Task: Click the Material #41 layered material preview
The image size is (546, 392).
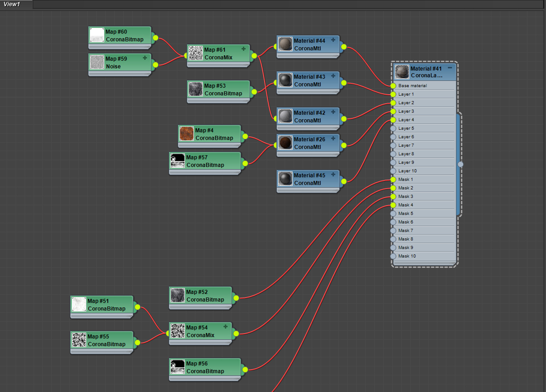Action: point(402,72)
